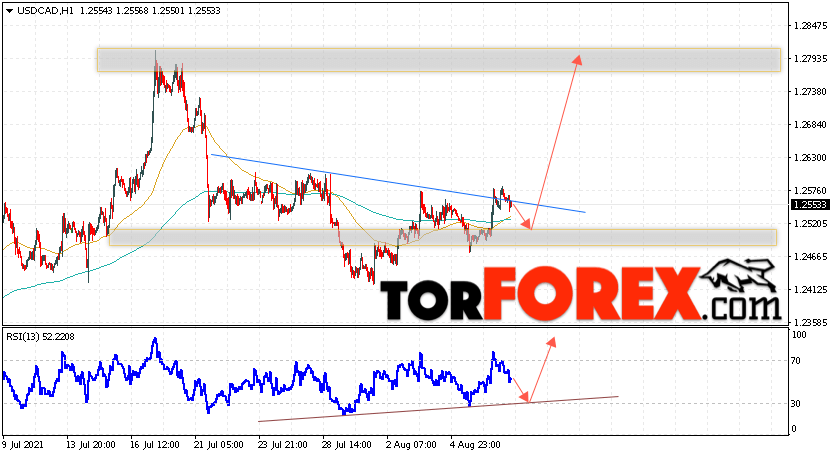Select the OHLC quote 1.25543 in header
This screenshot has height=456, width=834.
(96, 11)
